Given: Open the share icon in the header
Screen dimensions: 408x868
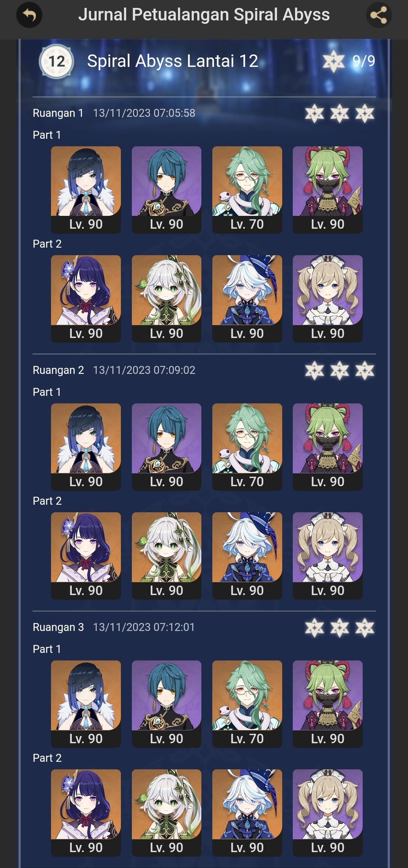Looking at the screenshot, I should (379, 15).
